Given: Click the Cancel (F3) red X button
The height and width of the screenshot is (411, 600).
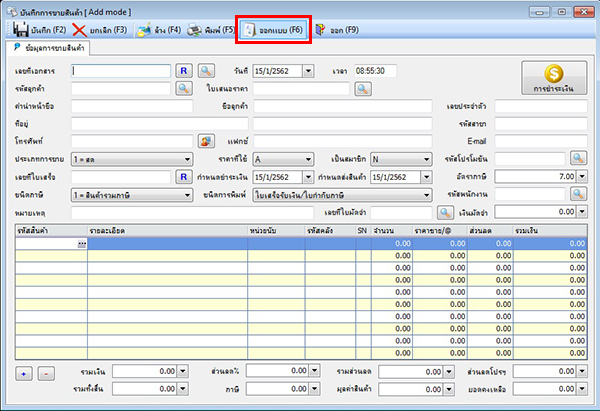Looking at the screenshot, I should (100, 30).
